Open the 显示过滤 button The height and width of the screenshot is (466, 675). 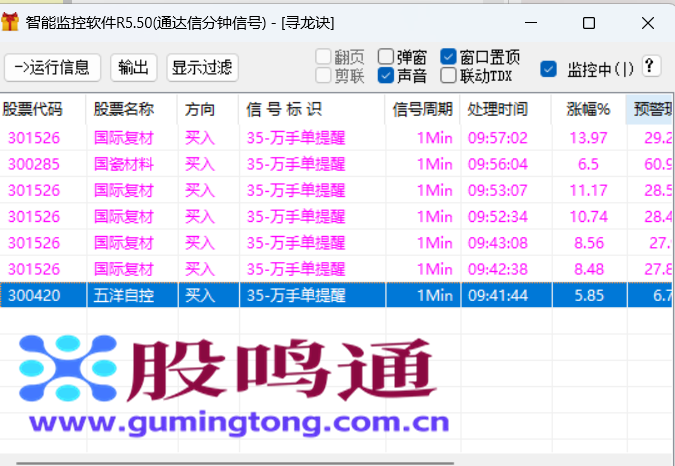coord(202,68)
